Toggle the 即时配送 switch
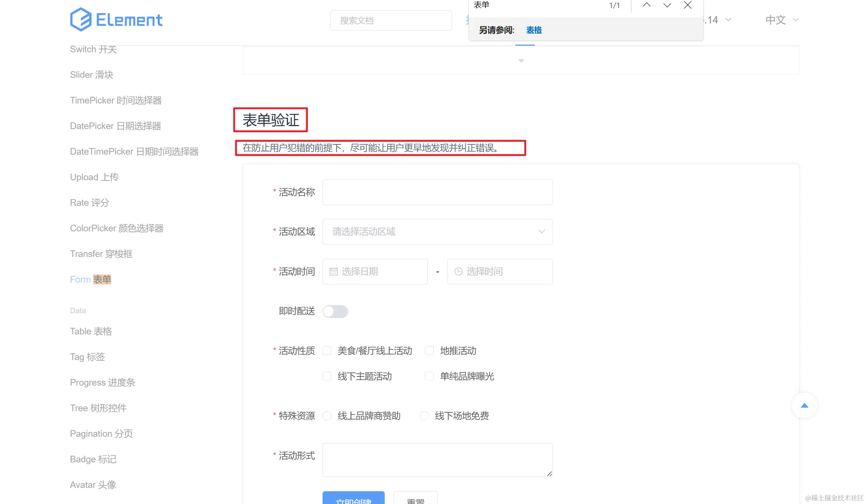866x504 pixels. point(335,311)
